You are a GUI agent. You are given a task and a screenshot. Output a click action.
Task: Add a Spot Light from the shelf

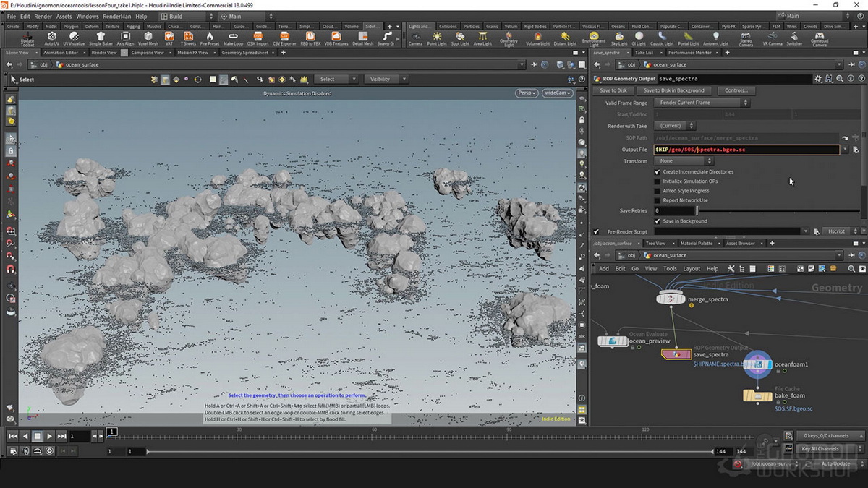[460, 38]
